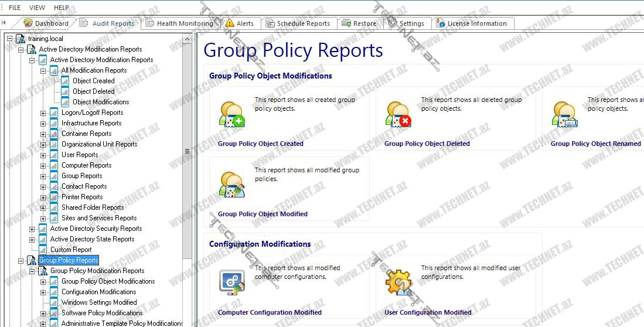
Task: Click the Group Policy Object Modified icon
Action: coord(231,184)
